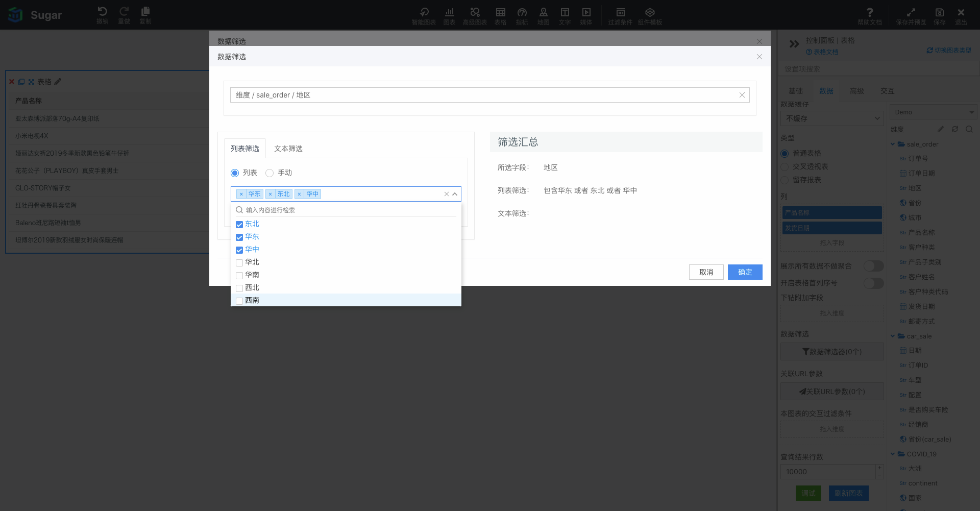Uncheck the 华东 checkbox in list

click(239, 237)
